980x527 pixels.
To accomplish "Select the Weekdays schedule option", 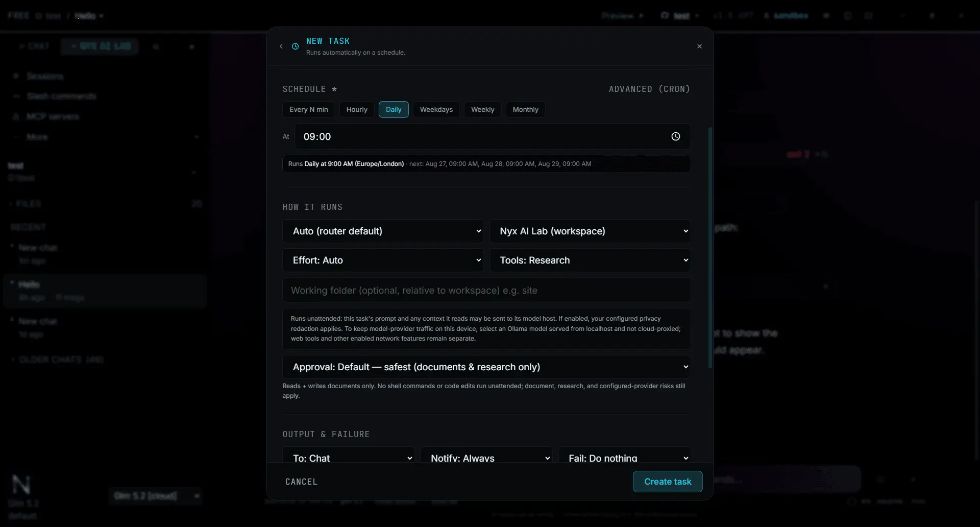I will coord(436,109).
